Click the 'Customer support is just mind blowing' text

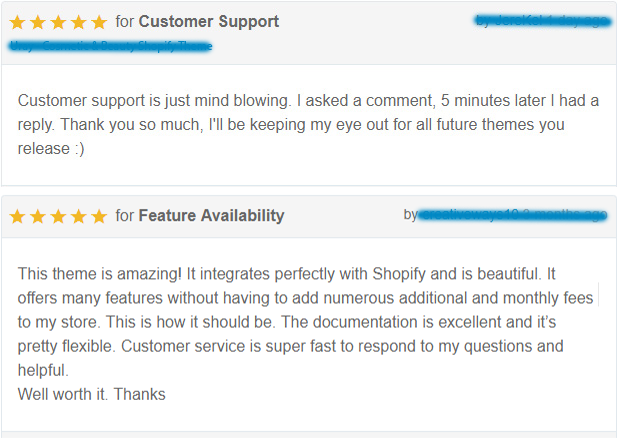154,101
